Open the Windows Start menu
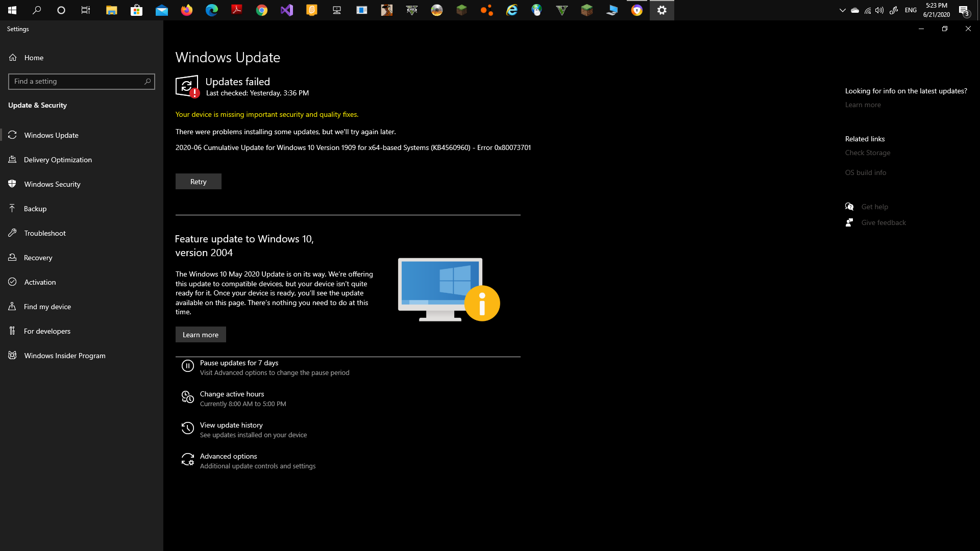Viewport: 980px width, 551px height. 12,10
